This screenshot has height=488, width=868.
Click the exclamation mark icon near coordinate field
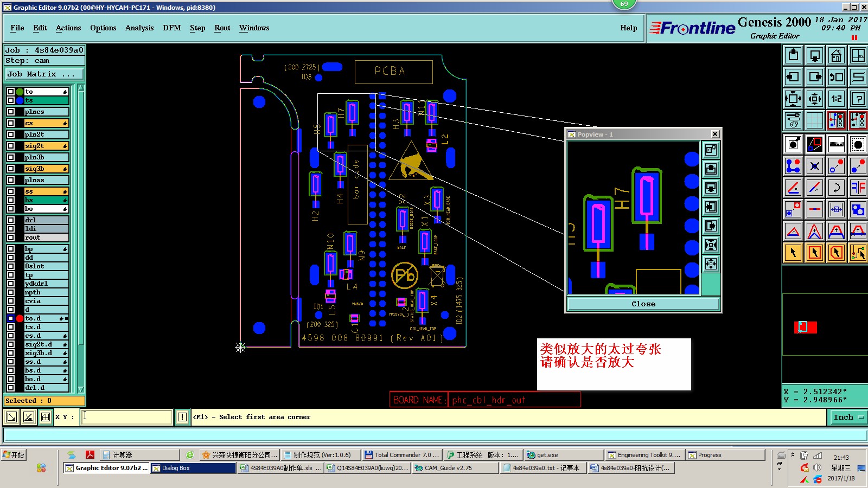(182, 417)
